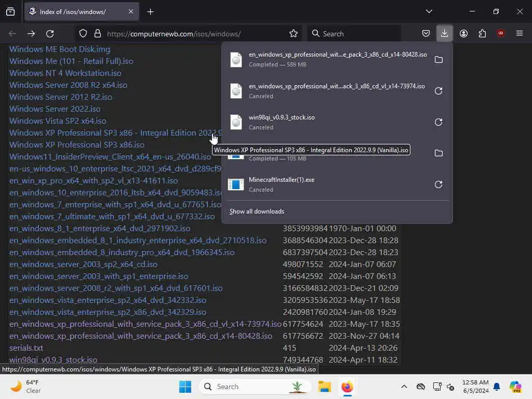
Task: Open Extensions puzzle icon
Action: point(482,34)
